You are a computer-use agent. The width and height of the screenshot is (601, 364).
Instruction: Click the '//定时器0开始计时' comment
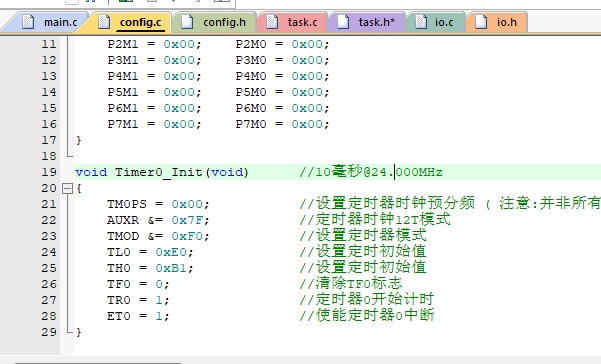pyautogui.click(x=367, y=300)
